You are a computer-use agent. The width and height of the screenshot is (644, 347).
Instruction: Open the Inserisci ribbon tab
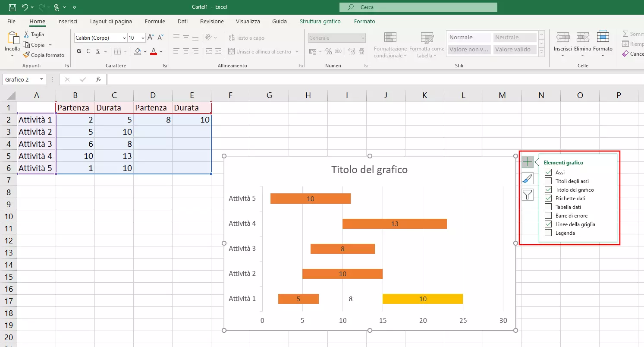tap(67, 21)
